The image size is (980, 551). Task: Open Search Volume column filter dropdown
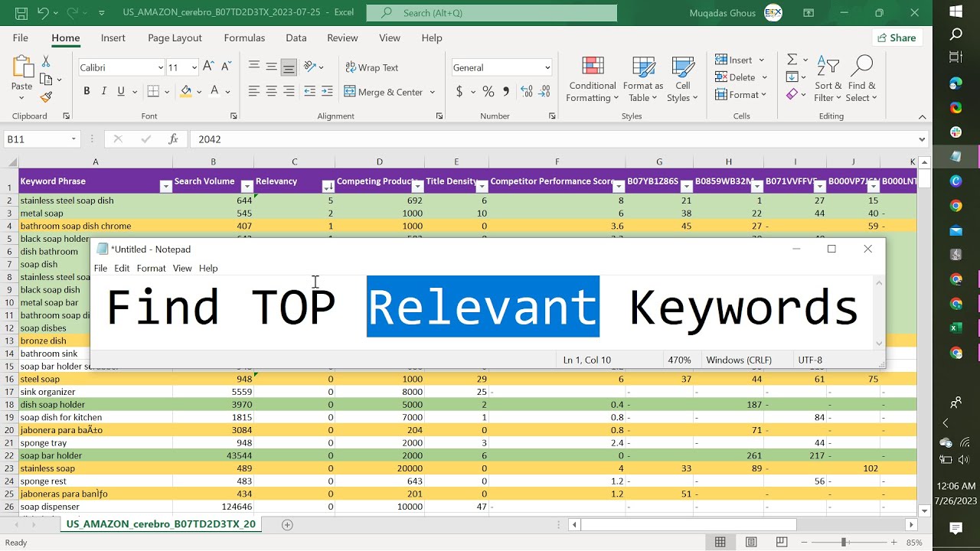[247, 187]
